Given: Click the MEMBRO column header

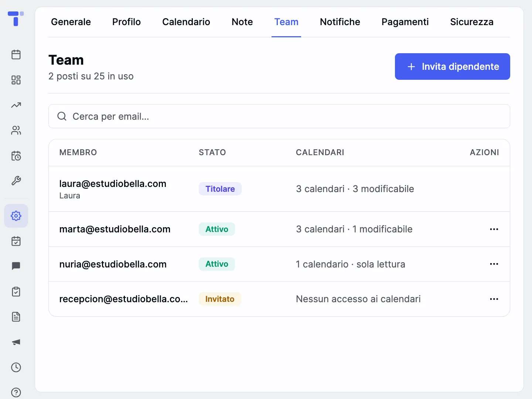Looking at the screenshot, I should point(78,152).
